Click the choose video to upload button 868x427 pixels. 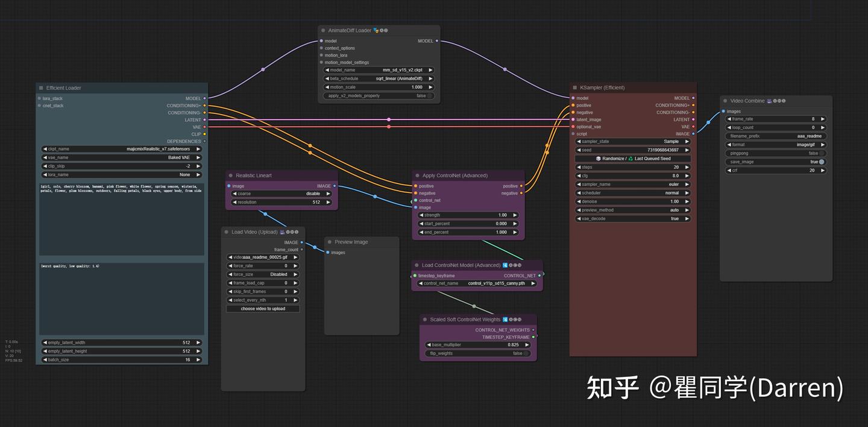[263, 308]
